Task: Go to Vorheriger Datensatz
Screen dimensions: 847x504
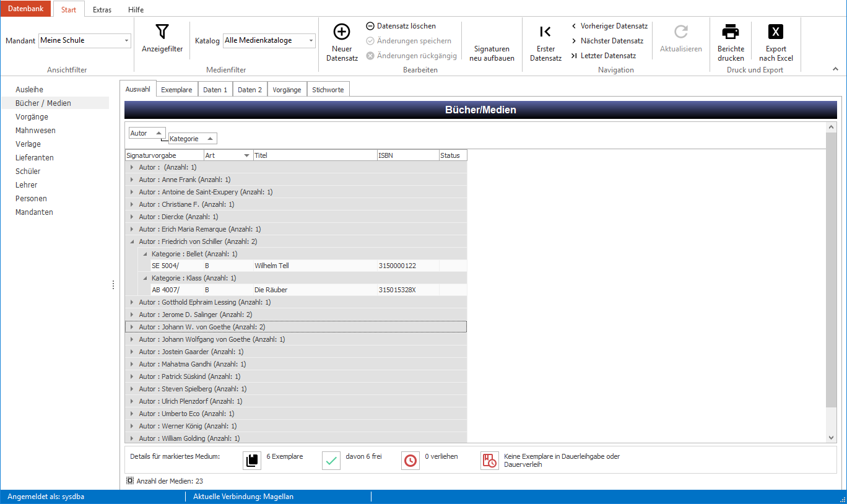Action: [609, 26]
